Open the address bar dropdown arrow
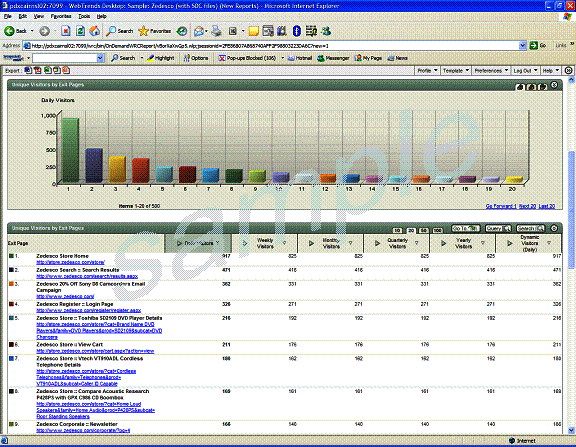This screenshot has height=447, width=576. pyautogui.click(x=522, y=46)
